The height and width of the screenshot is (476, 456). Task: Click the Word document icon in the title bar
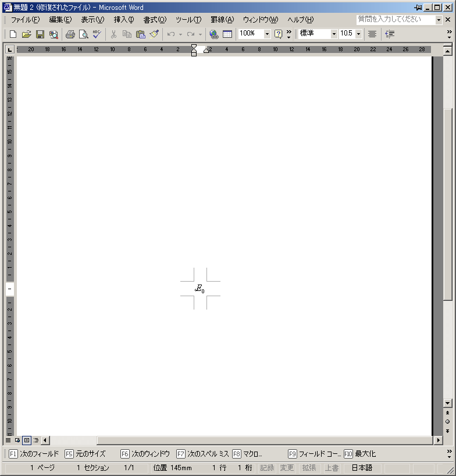pos(8,8)
